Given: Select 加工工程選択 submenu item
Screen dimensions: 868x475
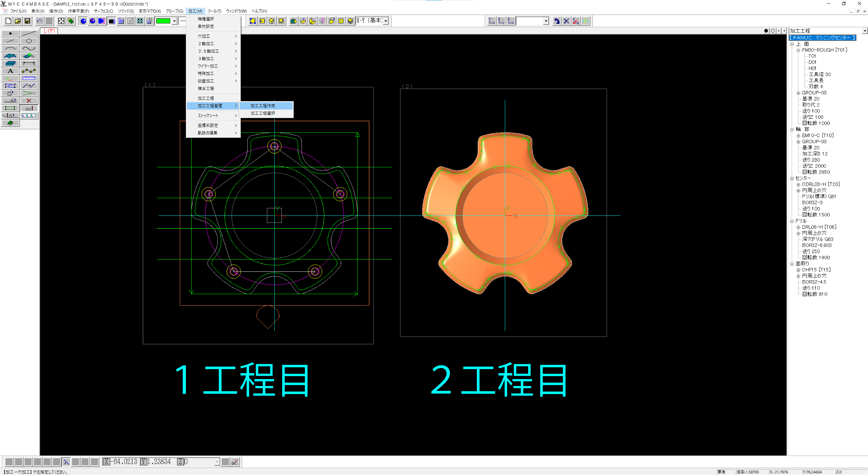Looking at the screenshot, I should (x=266, y=113).
